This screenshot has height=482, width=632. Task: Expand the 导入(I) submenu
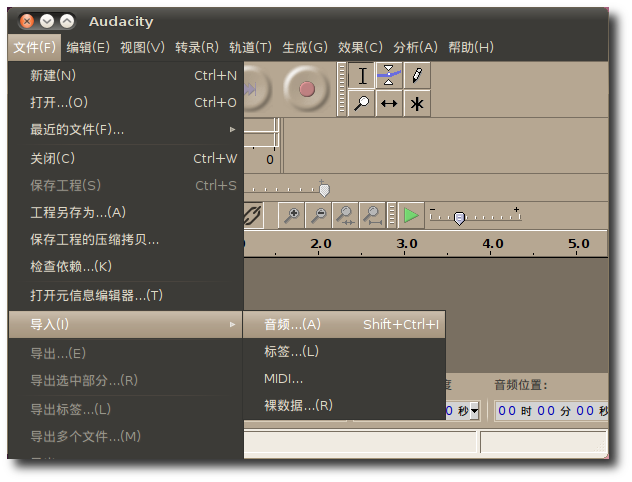coord(126,324)
